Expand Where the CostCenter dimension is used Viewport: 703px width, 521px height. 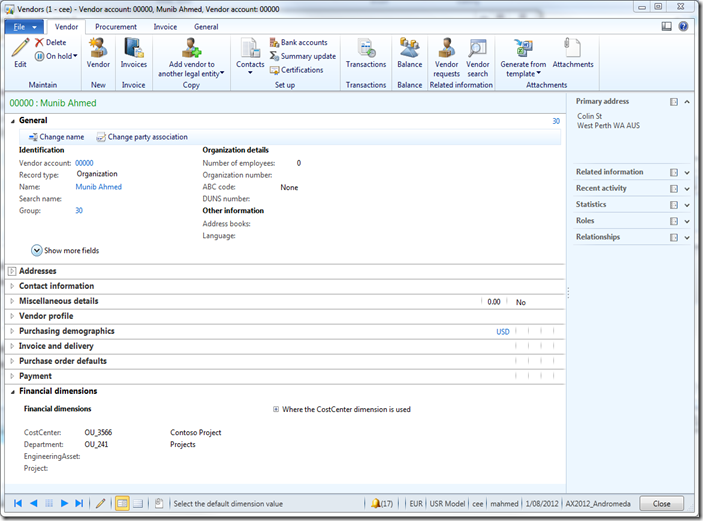[x=276, y=409]
